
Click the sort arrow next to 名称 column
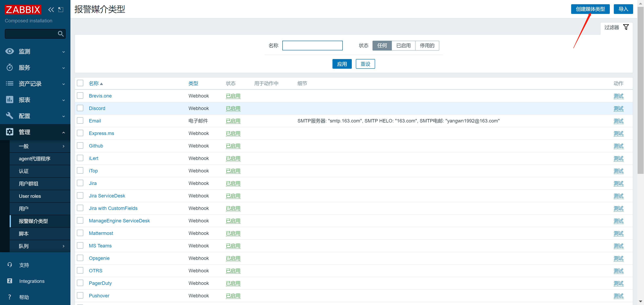click(101, 84)
